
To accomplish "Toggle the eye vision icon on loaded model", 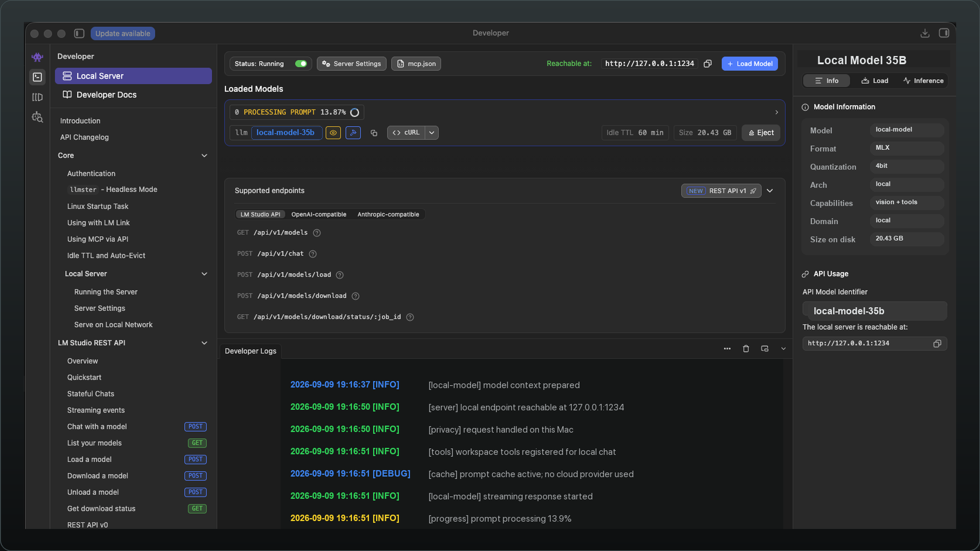I will point(333,133).
